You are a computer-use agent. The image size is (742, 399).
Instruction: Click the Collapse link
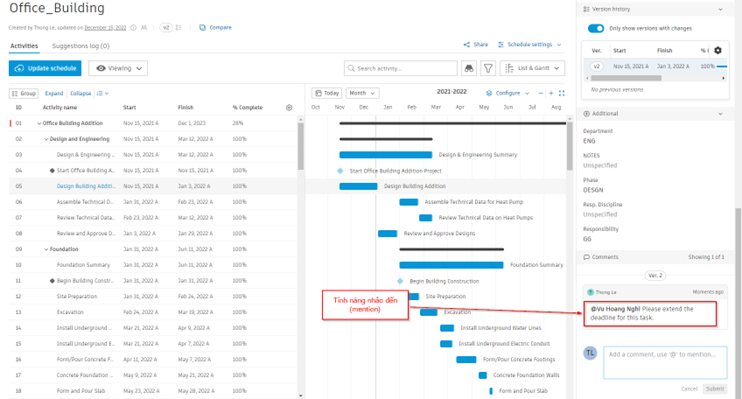tap(80, 93)
